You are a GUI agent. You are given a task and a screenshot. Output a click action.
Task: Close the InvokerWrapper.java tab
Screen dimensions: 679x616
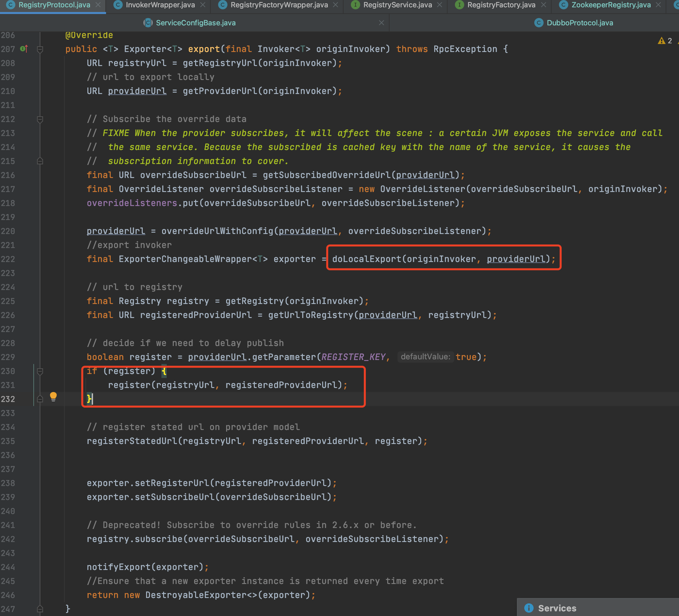[x=203, y=5]
